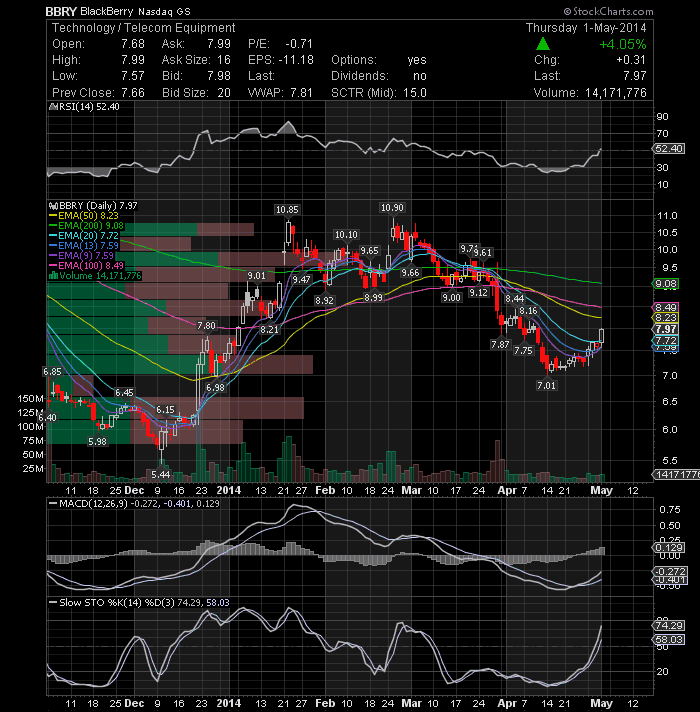Click the Bid Size value 20

click(223, 93)
